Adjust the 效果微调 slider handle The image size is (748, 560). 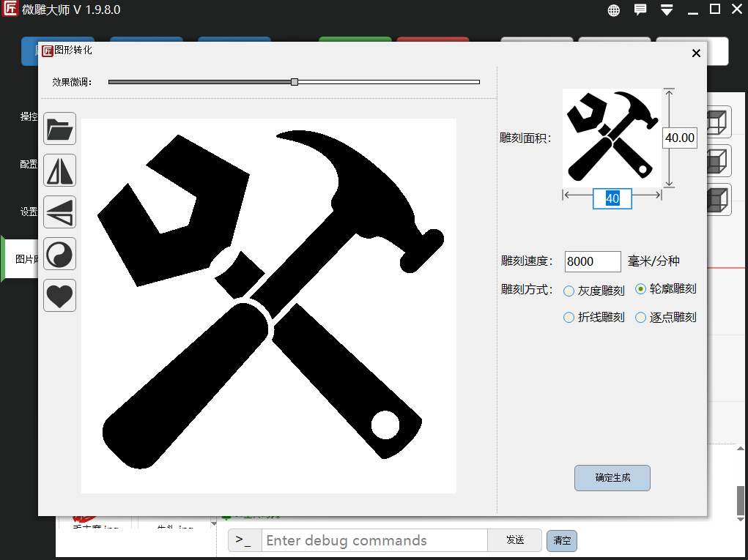point(295,82)
